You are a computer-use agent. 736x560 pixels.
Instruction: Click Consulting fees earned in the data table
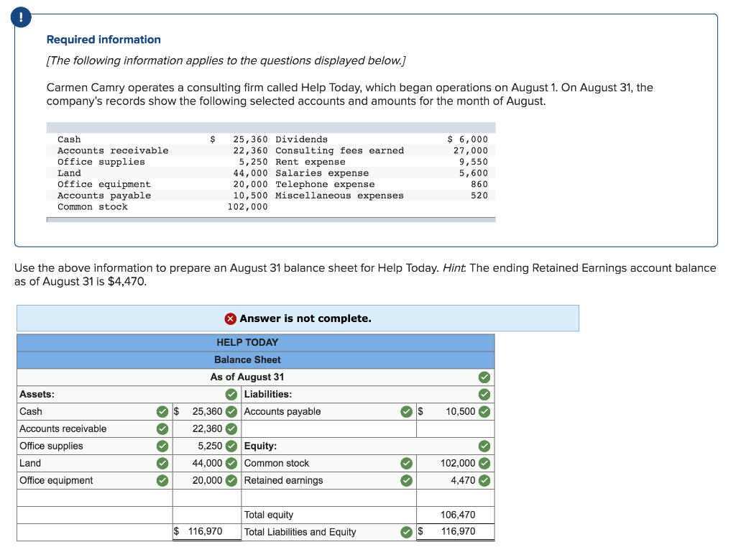coord(339,151)
